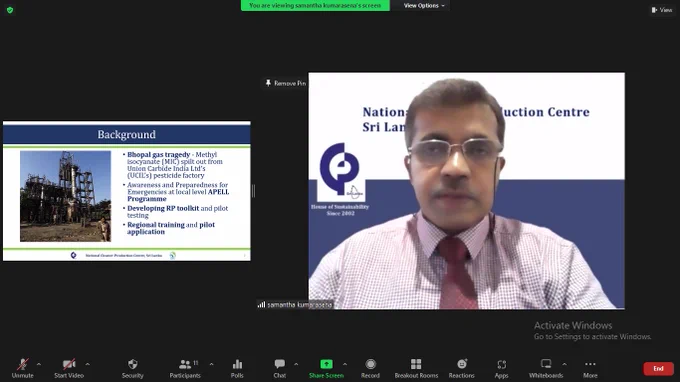The image size is (680, 382).
Task: Click the Bhopal gas tragedy bullet on slide
Action: 175,165
